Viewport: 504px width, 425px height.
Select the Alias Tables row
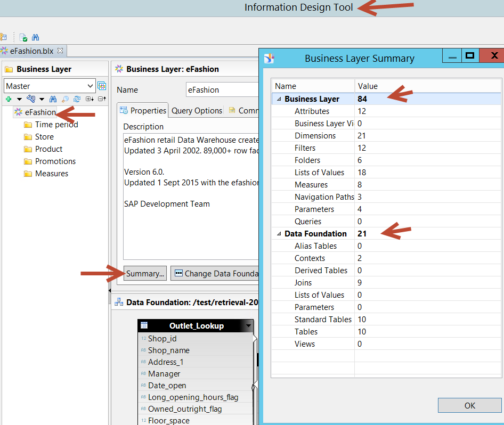coord(386,246)
